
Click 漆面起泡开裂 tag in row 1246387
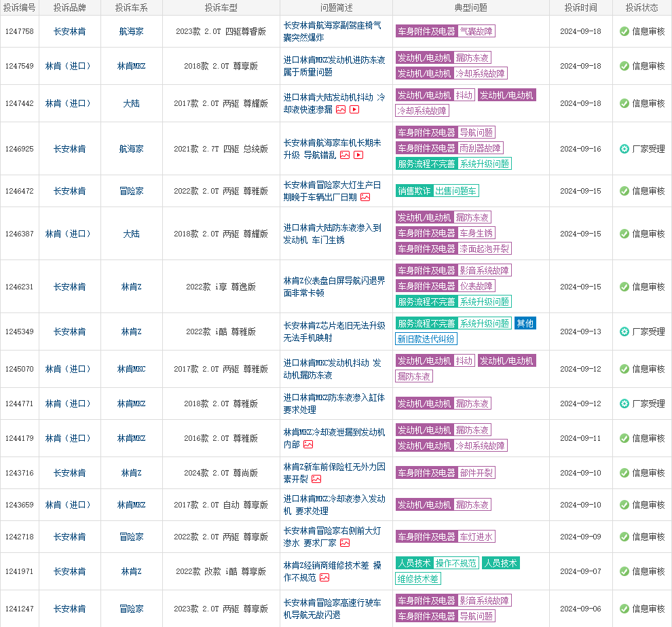[x=484, y=249]
